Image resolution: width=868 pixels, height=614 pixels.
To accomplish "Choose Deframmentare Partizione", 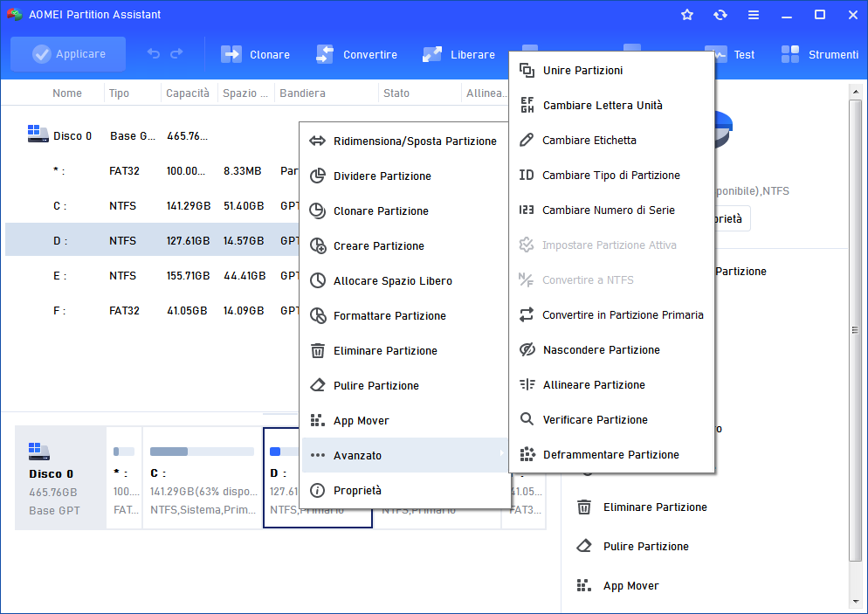I will [x=611, y=454].
